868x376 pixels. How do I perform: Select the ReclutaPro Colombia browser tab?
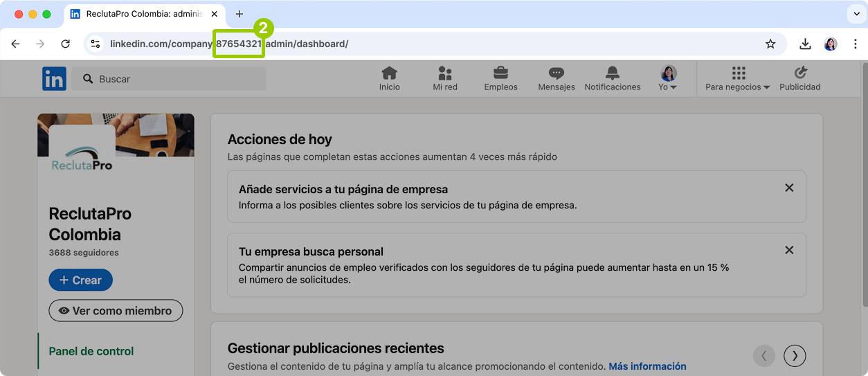[x=145, y=14]
